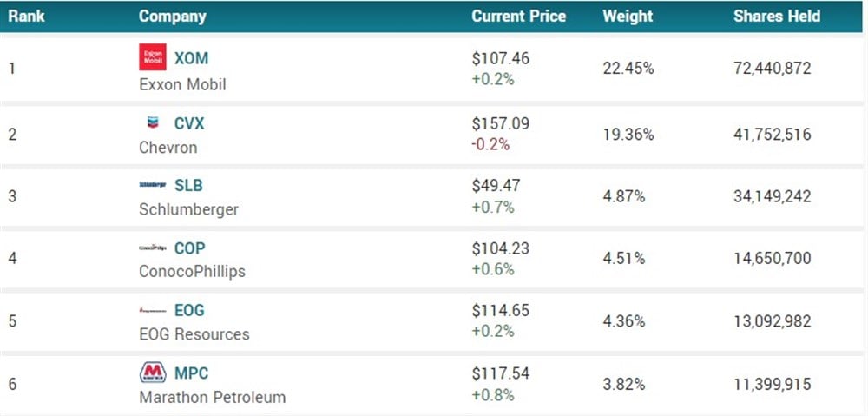
Task: Follow the SLB ticker link
Action: pyautogui.click(x=188, y=185)
